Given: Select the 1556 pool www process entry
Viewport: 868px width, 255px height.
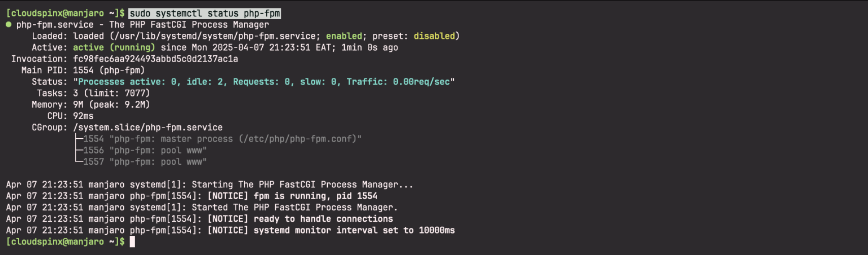Looking at the screenshot, I should coord(145,151).
